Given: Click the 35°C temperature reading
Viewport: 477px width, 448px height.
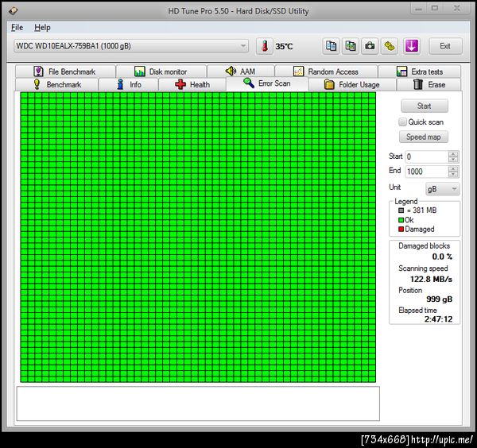Looking at the screenshot, I should point(284,47).
